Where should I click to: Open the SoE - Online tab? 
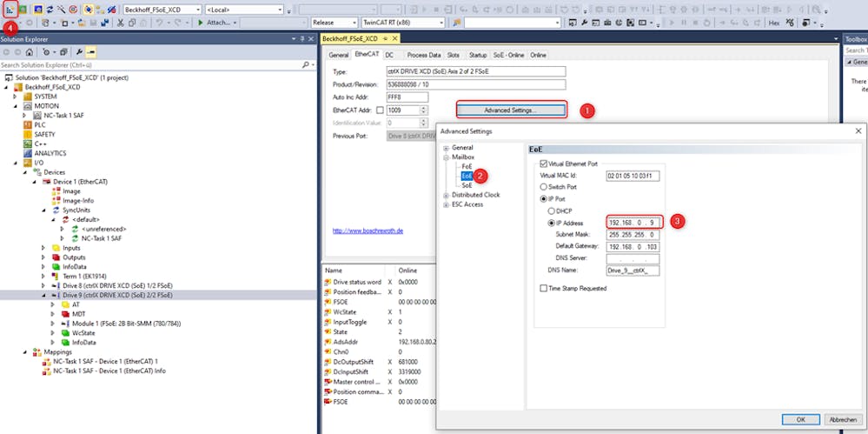509,55
